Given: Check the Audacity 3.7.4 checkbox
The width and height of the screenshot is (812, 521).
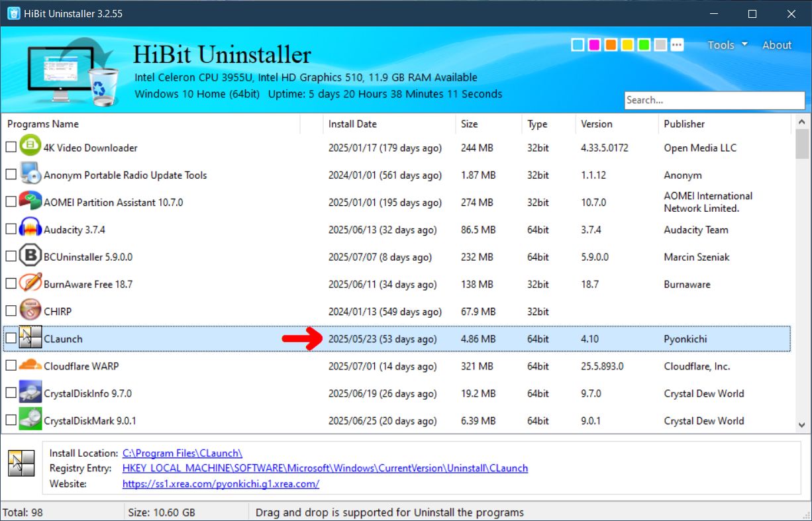Looking at the screenshot, I should click(x=11, y=230).
